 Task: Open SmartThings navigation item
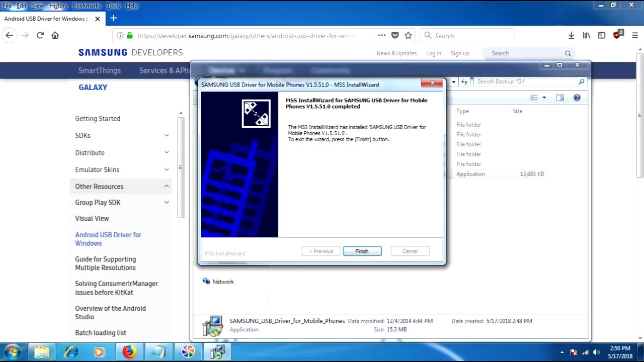[100, 70]
